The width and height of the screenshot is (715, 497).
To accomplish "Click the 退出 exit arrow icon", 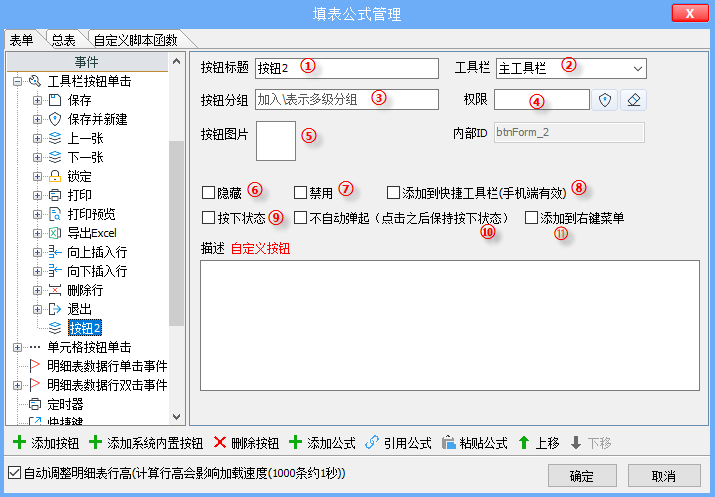I will pos(55,309).
